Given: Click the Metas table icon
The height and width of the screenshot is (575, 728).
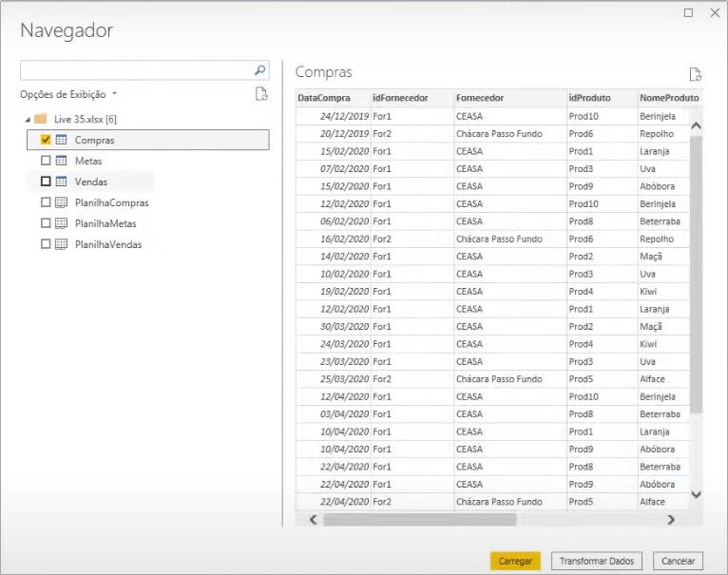Looking at the screenshot, I should pyautogui.click(x=61, y=161).
